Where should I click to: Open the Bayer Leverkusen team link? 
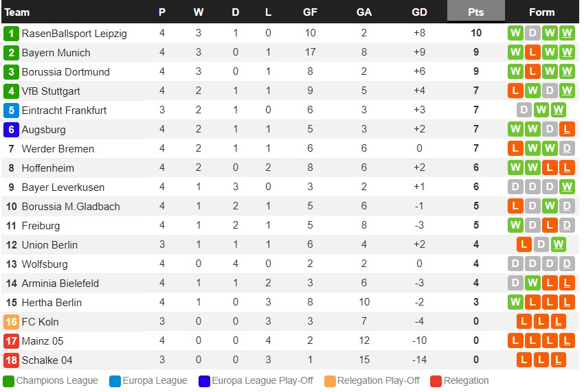pos(63,187)
